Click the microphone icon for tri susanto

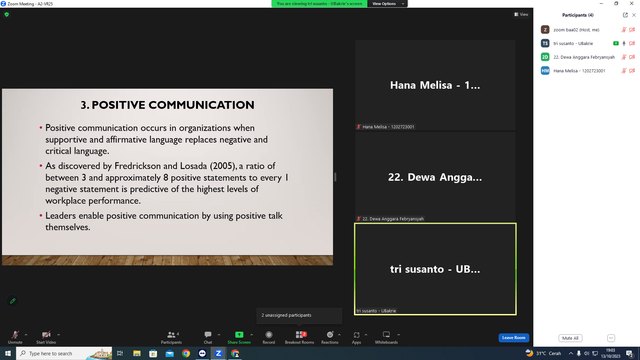tap(624, 43)
